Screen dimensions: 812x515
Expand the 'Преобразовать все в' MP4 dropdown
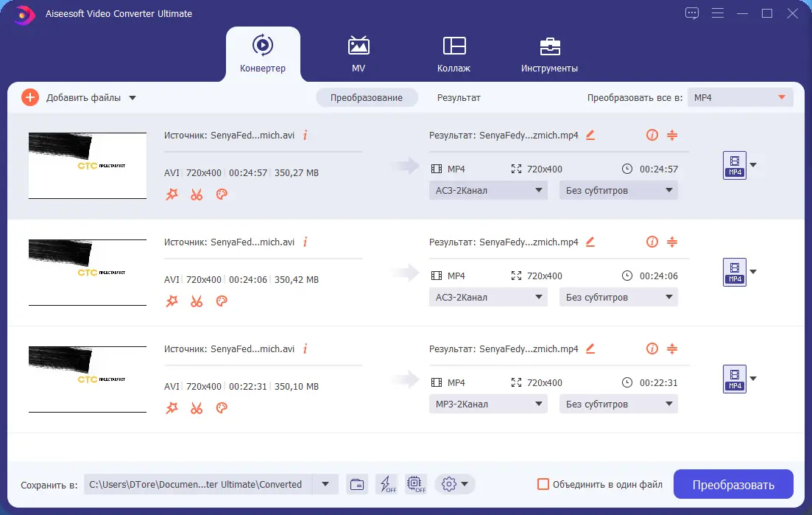coord(741,97)
